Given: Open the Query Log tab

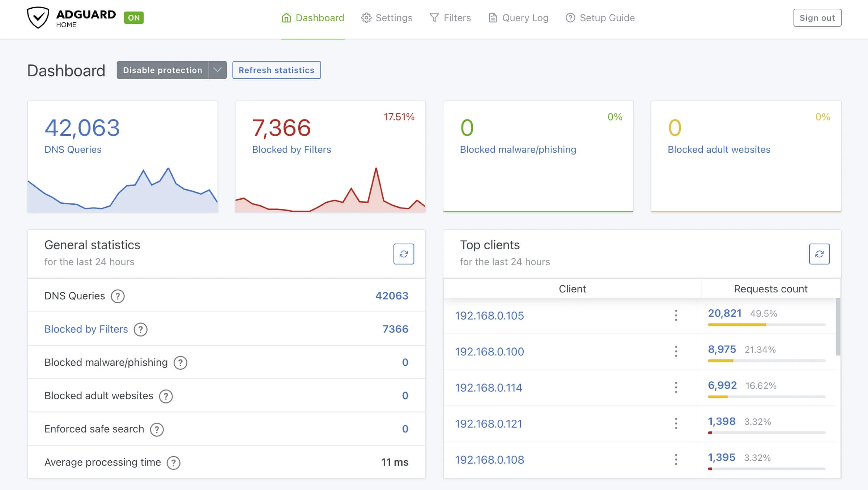Looking at the screenshot, I should pyautogui.click(x=524, y=17).
